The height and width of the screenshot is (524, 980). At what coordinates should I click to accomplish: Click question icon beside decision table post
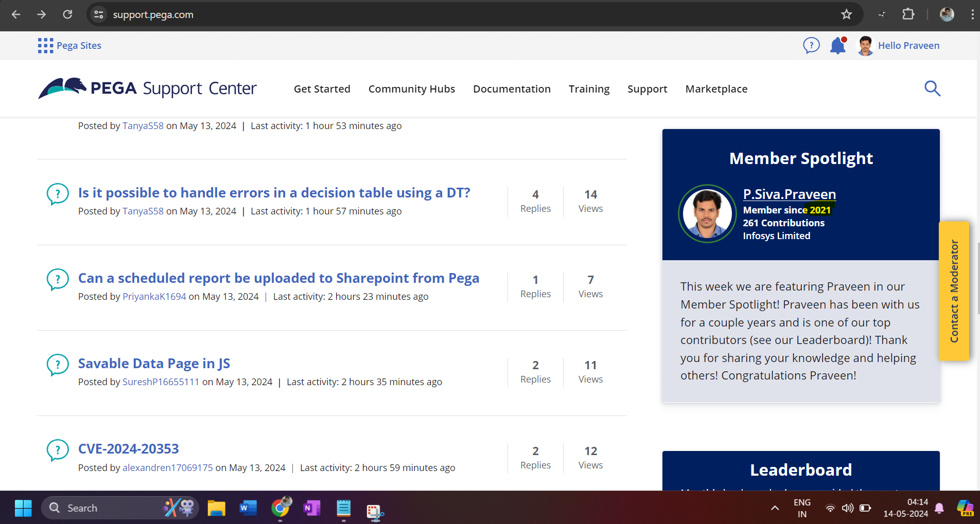[58, 194]
